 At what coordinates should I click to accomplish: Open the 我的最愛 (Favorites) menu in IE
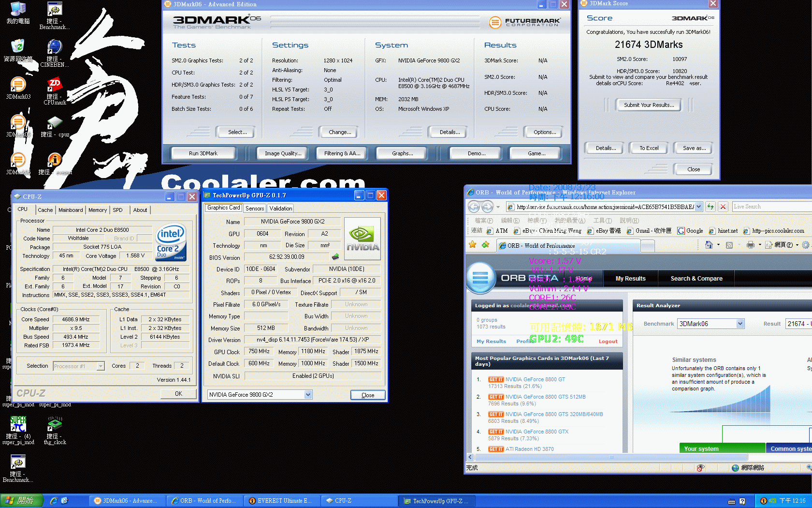click(x=569, y=221)
